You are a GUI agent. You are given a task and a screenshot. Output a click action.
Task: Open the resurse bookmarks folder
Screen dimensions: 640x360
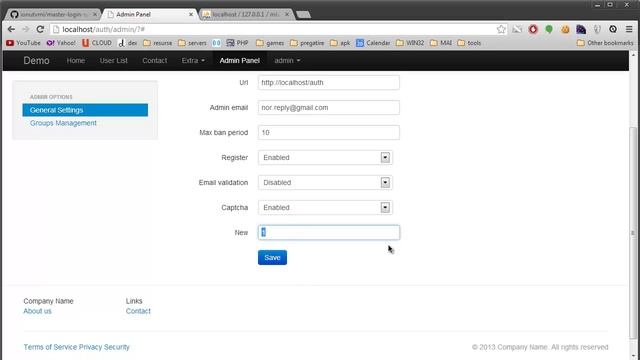(x=158, y=43)
